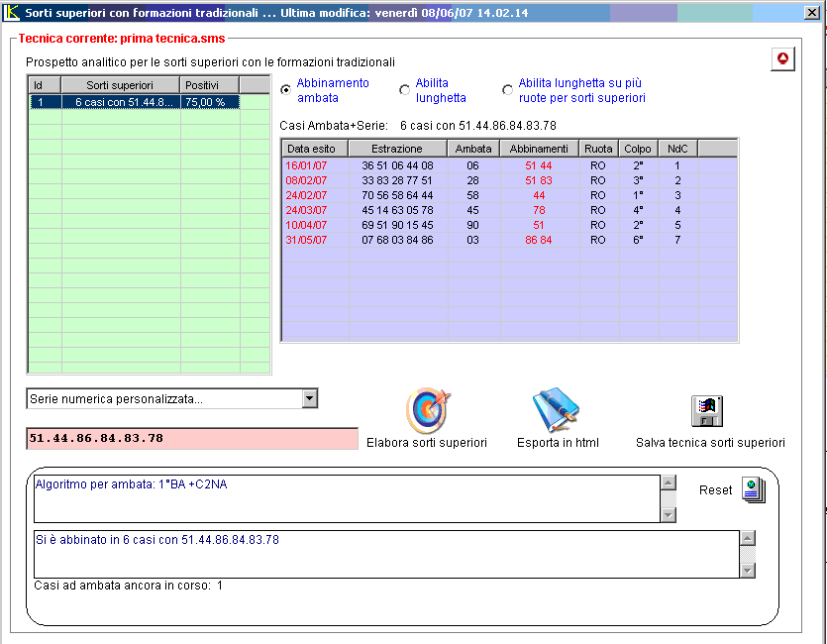The image size is (827, 644).
Task: Click up arrow of abbinato box scrollbar
Action: coord(748,538)
